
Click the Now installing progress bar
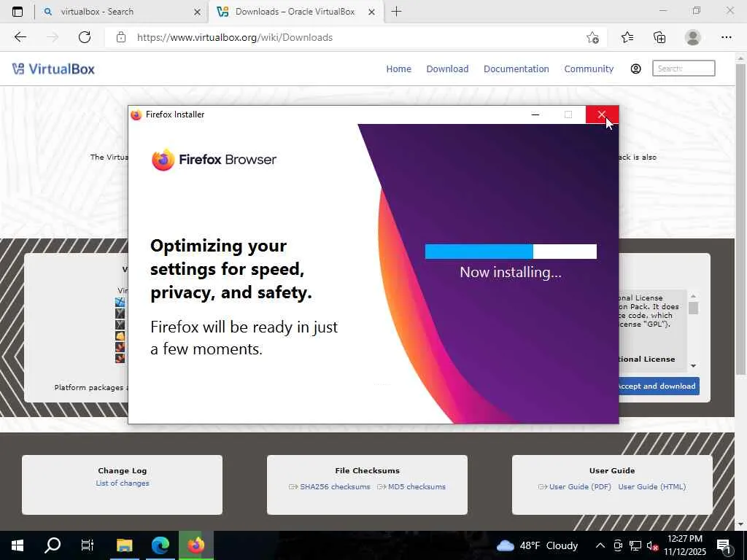tap(511, 252)
